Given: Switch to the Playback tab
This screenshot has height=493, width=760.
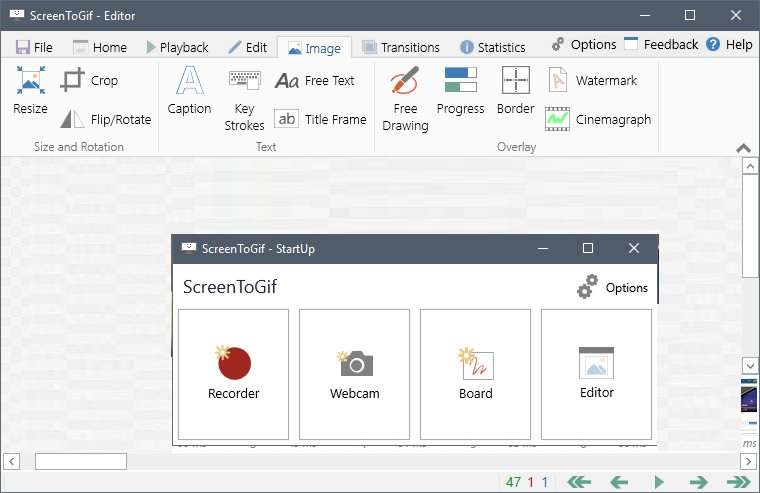Looking at the screenshot, I should pyautogui.click(x=177, y=48).
